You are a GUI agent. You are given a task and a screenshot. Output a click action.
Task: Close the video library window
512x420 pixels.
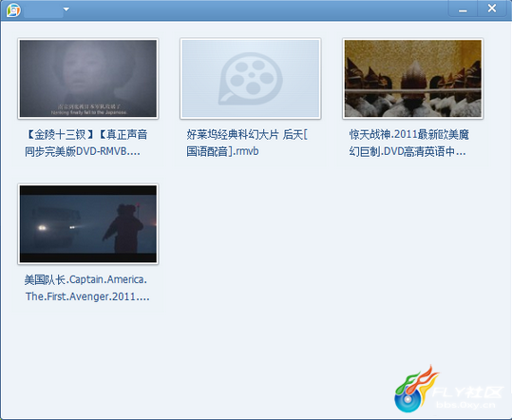point(492,9)
